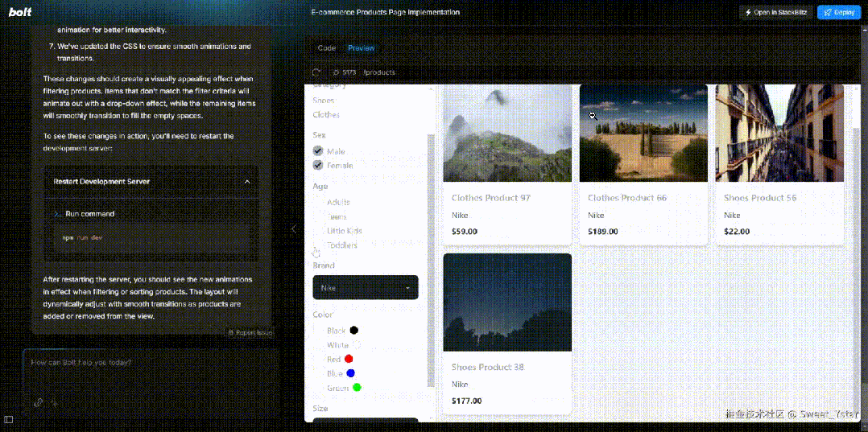Collapse the Restart Development Server section

(x=247, y=182)
